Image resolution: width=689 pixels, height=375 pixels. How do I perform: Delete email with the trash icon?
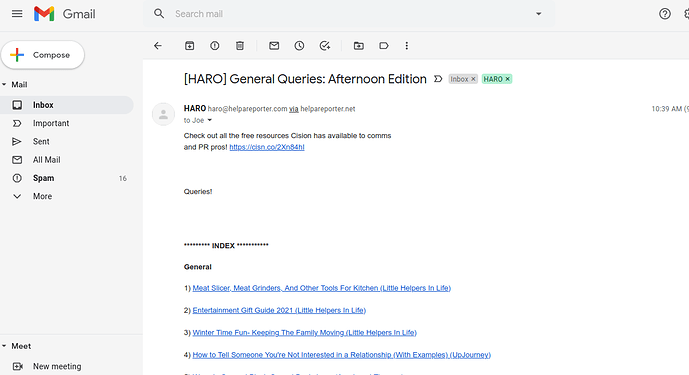239,46
